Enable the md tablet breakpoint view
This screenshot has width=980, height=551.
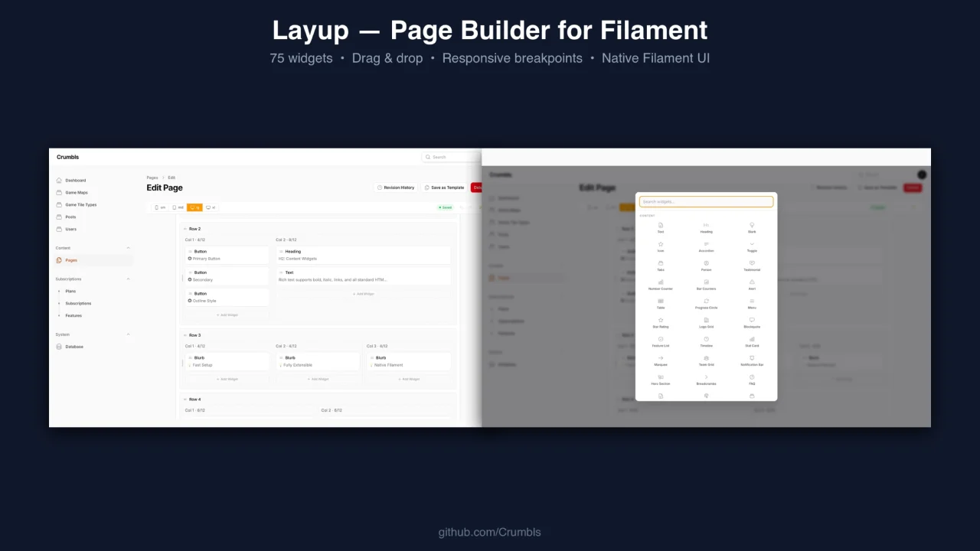click(x=178, y=207)
